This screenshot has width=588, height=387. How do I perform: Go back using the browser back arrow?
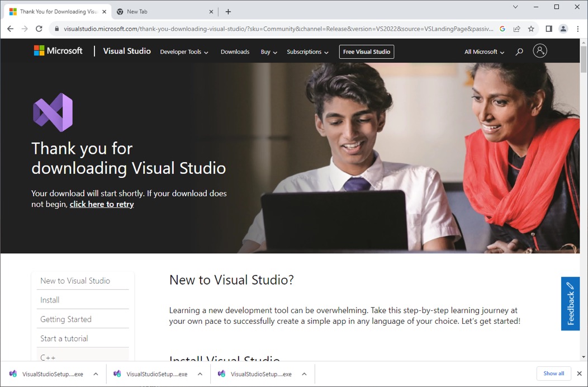click(x=10, y=29)
